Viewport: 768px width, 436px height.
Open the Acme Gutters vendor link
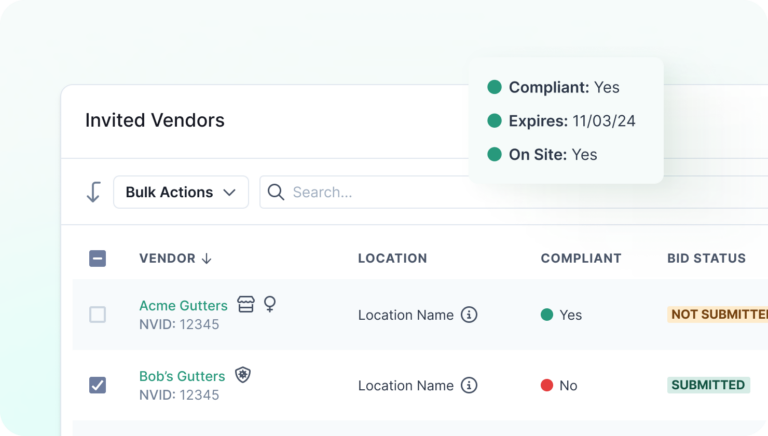click(x=183, y=305)
